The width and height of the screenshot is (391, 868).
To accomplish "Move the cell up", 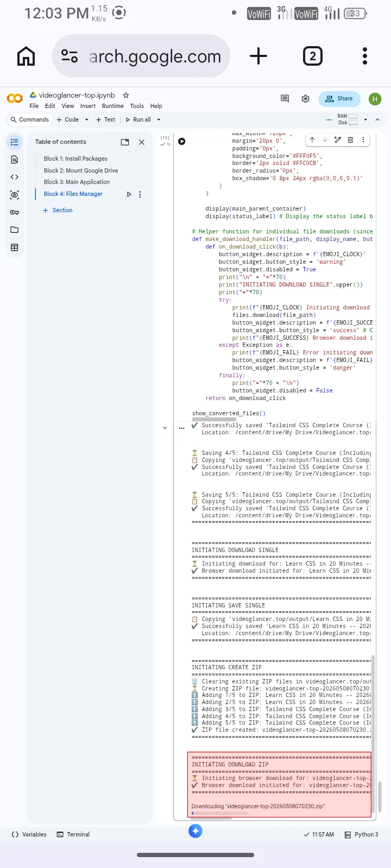I will [x=312, y=140].
